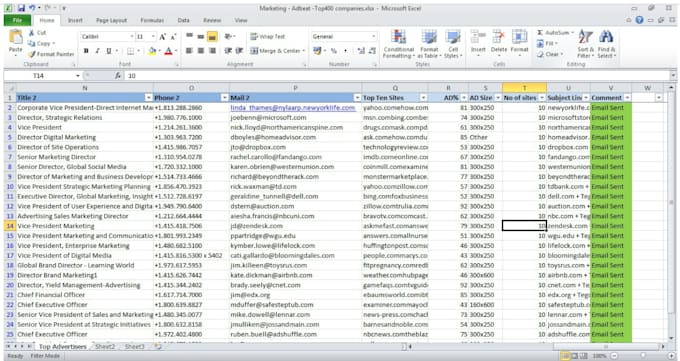Open the Borders button

131,51
